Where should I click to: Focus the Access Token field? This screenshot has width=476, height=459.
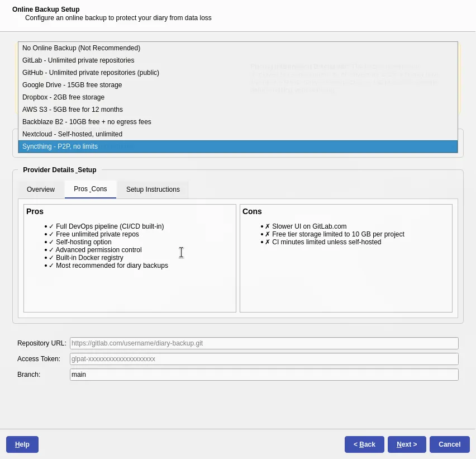pos(264,359)
